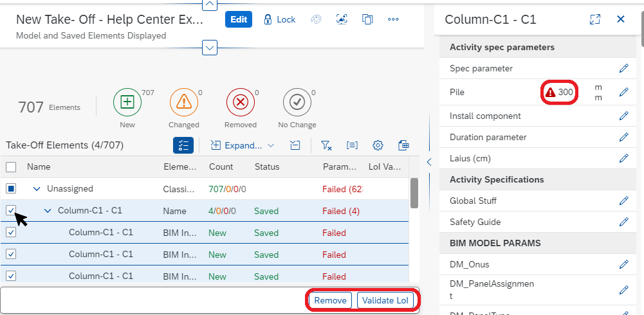
Task: Toggle the select-all header checkbox
Action: click(x=11, y=167)
